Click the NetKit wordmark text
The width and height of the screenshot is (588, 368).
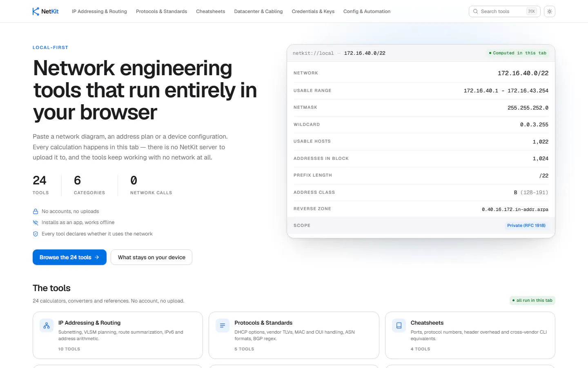tap(50, 11)
